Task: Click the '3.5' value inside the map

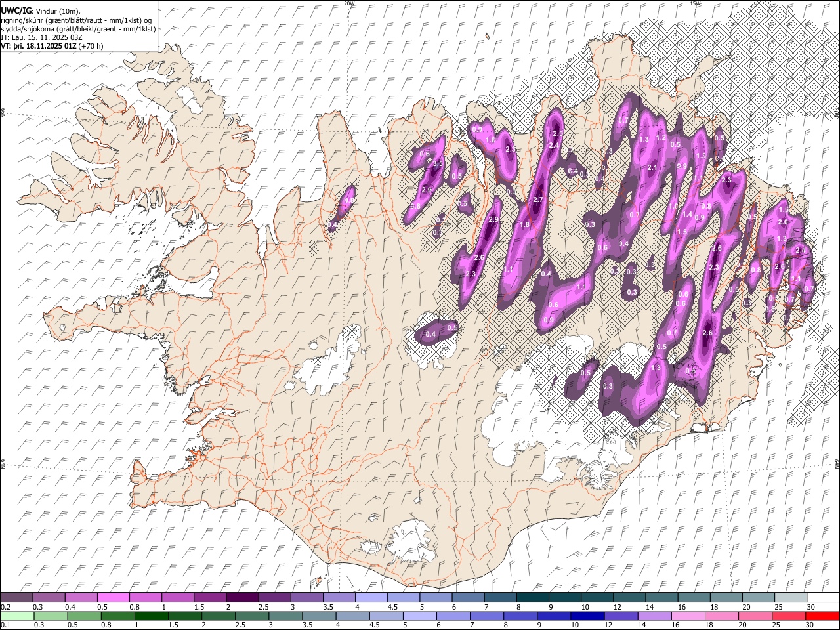Action: [438, 164]
